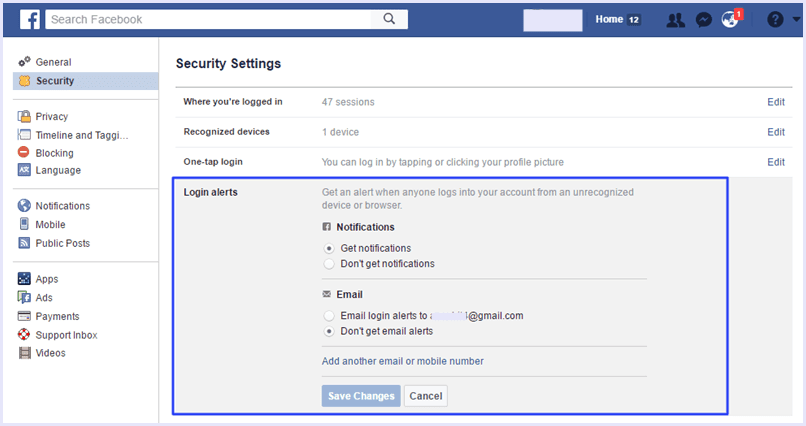Click the Home badge showing 12
This screenshot has height=426, width=806.
point(634,20)
